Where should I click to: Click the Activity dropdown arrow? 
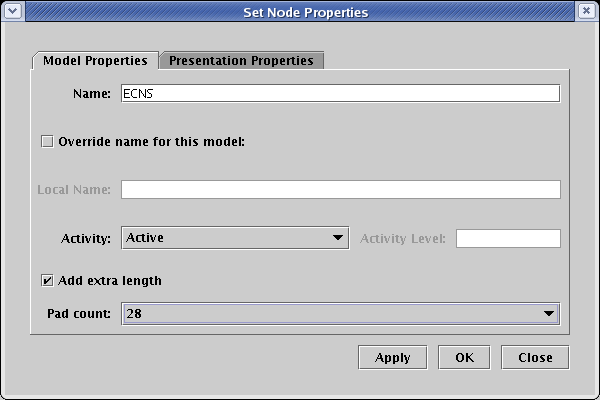pyautogui.click(x=338, y=238)
